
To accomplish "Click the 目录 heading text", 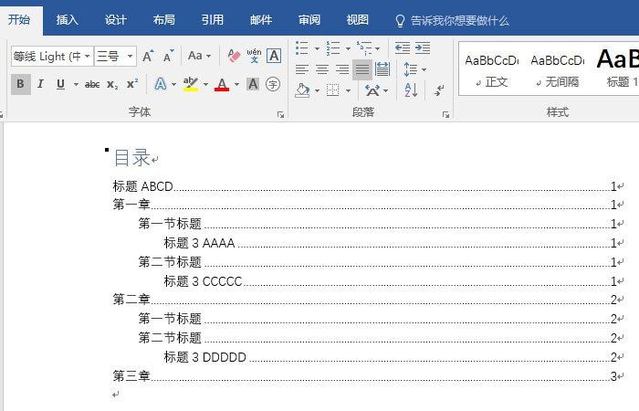I will tap(132, 158).
